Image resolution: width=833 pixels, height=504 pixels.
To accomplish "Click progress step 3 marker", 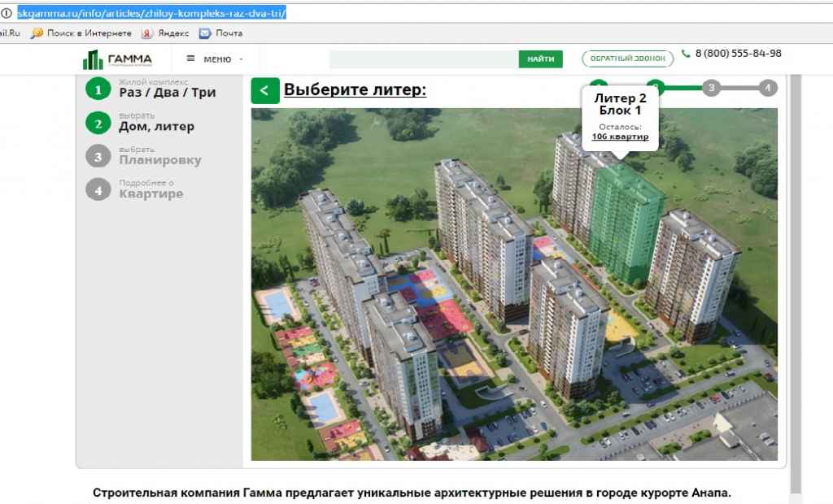I will click(711, 88).
